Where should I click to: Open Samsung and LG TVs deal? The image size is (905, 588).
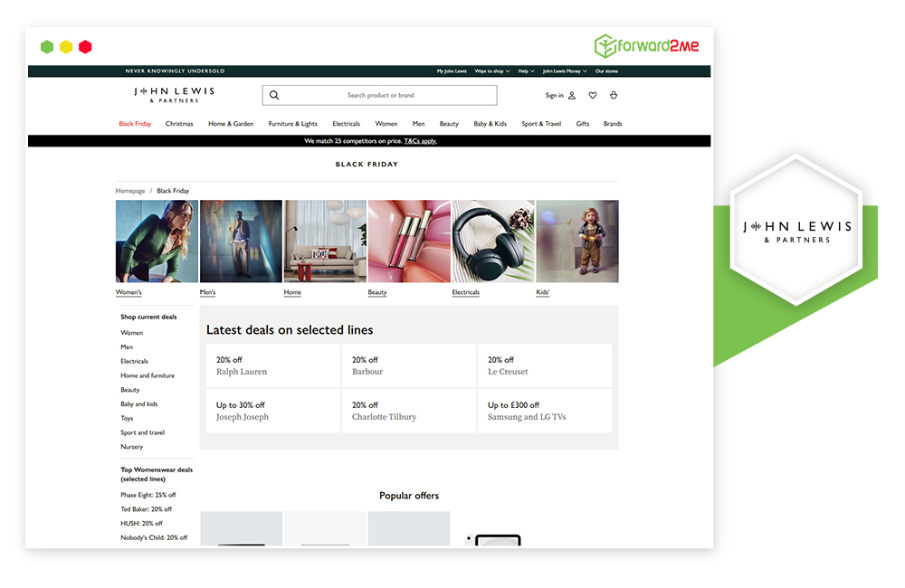pos(544,411)
